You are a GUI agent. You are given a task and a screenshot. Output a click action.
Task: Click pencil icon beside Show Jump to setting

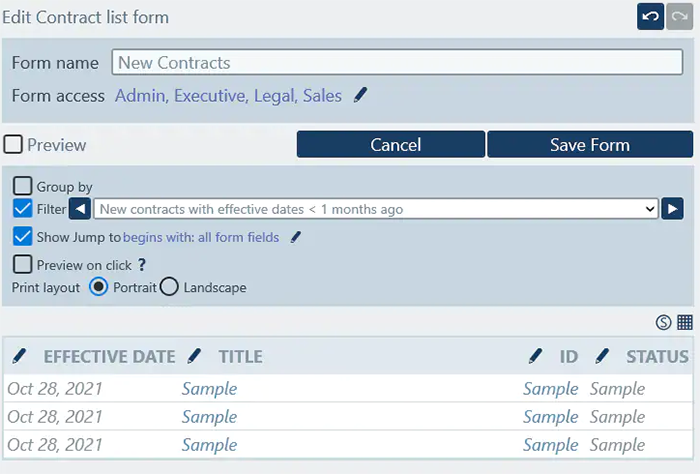point(296,238)
